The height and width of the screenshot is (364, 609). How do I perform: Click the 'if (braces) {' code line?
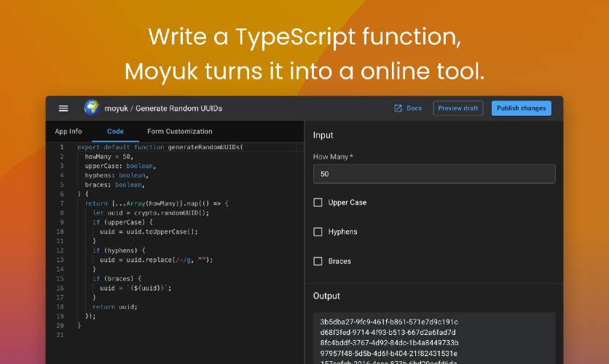117,279
